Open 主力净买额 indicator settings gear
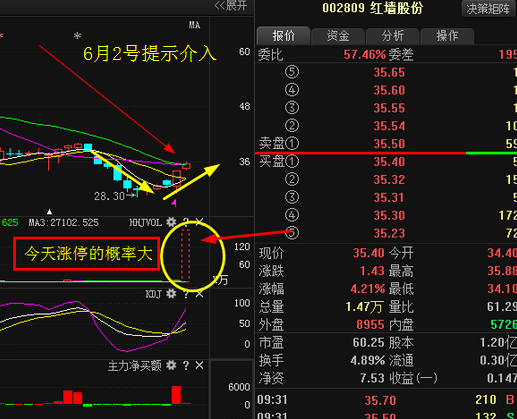This screenshot has width=517, height=419. (x=171, y=365)
